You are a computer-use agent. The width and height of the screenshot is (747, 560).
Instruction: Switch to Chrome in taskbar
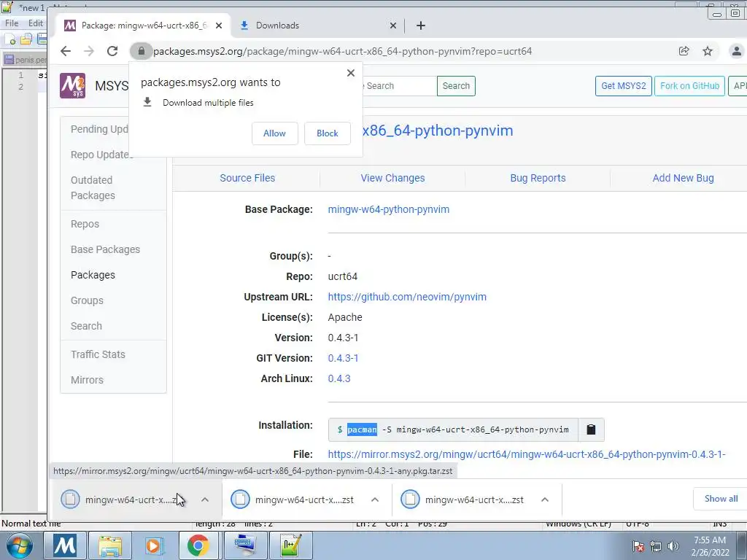[x=198, y=545]
